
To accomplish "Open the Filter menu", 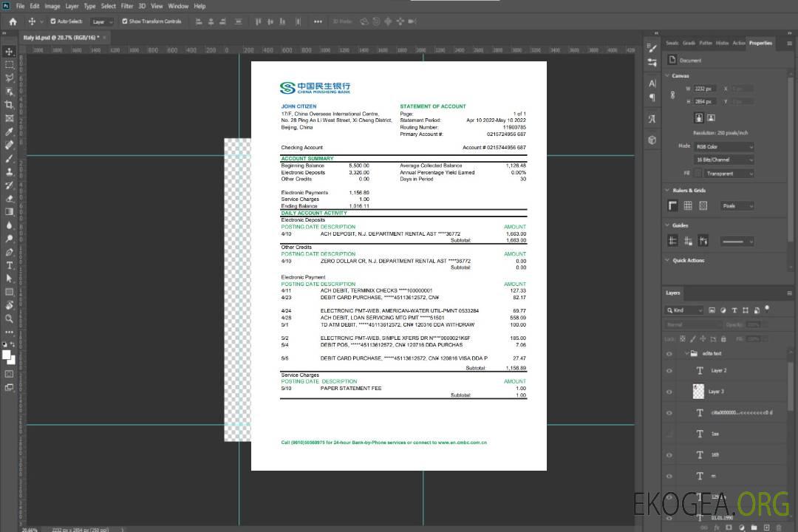I will tap(127, 6).
